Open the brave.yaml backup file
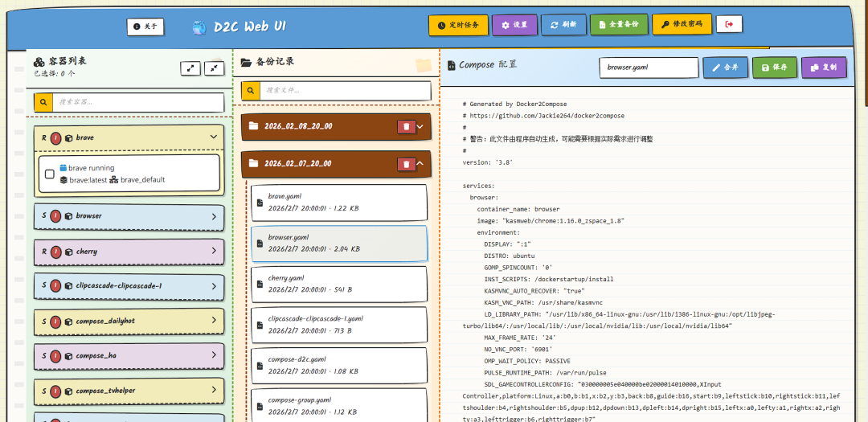Image resolution: width=868 pixels, height=422 pixels. pyautogui.click(x=339, y=203)
